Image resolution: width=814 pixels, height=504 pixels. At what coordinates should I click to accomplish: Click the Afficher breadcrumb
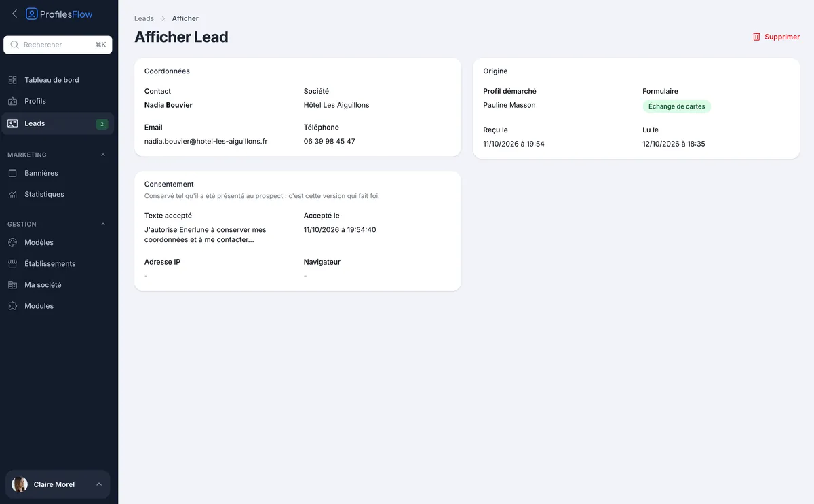click(185, 18)
